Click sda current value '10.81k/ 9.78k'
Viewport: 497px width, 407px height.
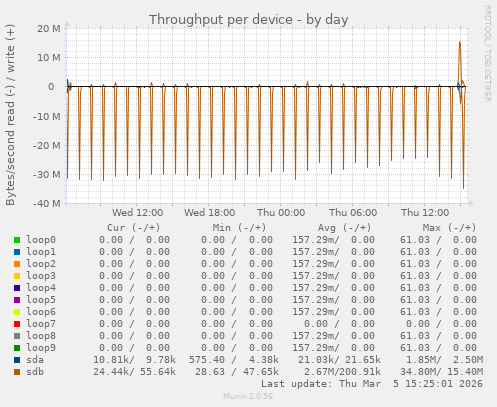(x=134, y=360)
